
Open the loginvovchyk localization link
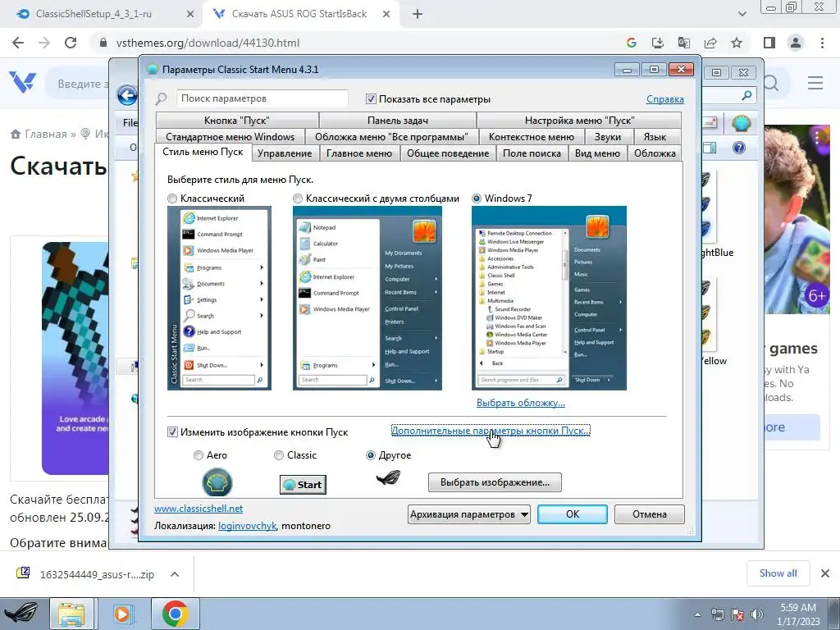point(247,526)
